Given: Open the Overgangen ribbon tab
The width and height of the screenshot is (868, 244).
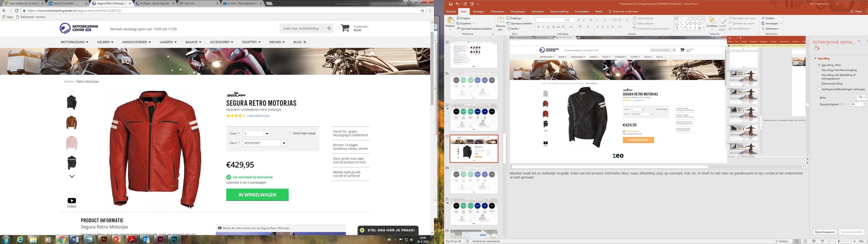Looking at the screenshot, I should pyautogui.click(x=518, y=12).
